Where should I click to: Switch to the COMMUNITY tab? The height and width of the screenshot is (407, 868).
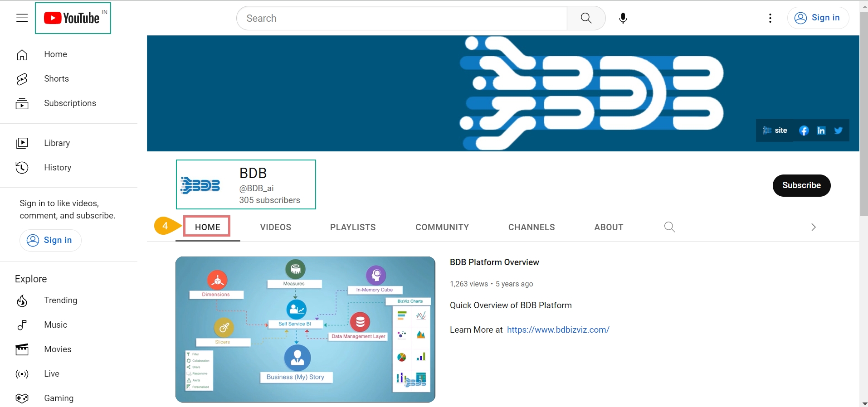coord(442,227)
